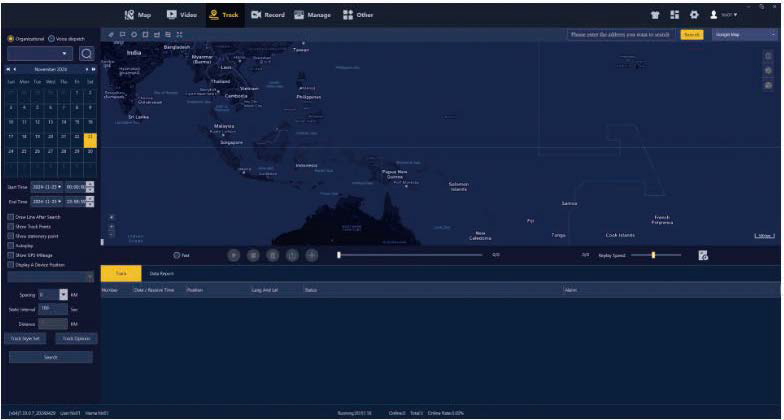Open the skin theme shirt icon
The width and height of the screenshot is (784, 420).
[657, 15]
